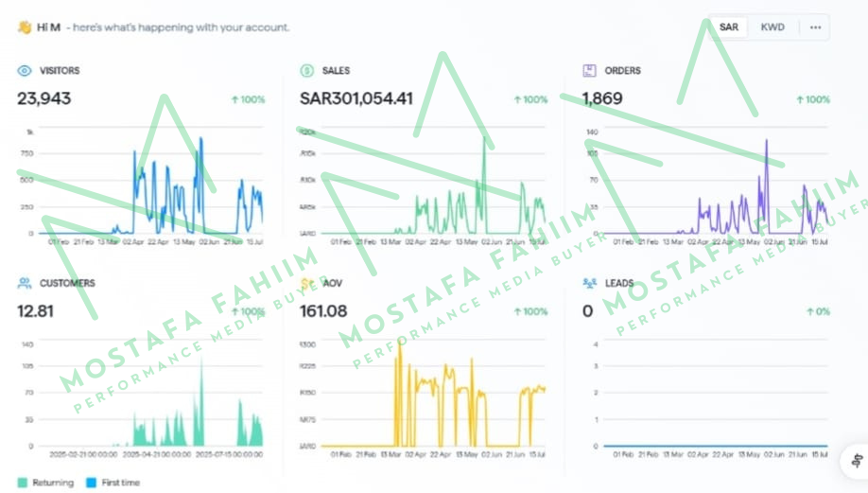Toggle the First time legend series

(113, 483)
